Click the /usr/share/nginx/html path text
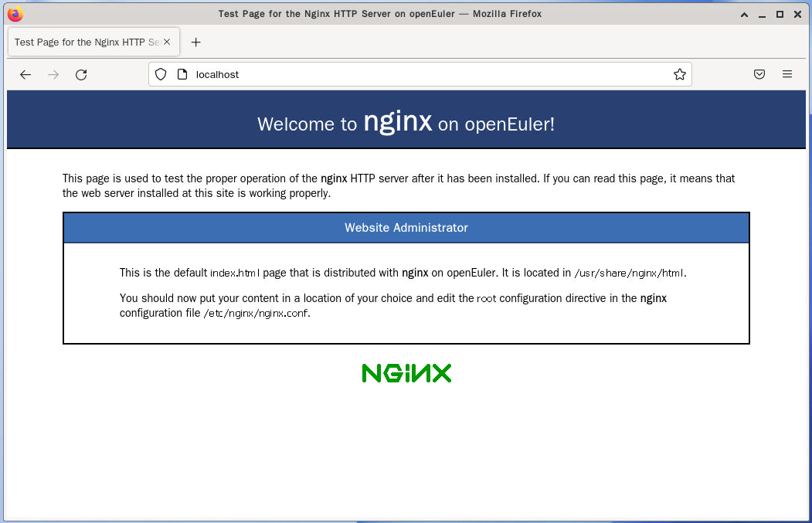Image resolution: width=812 pixels, height=523 pixels. 629,273
